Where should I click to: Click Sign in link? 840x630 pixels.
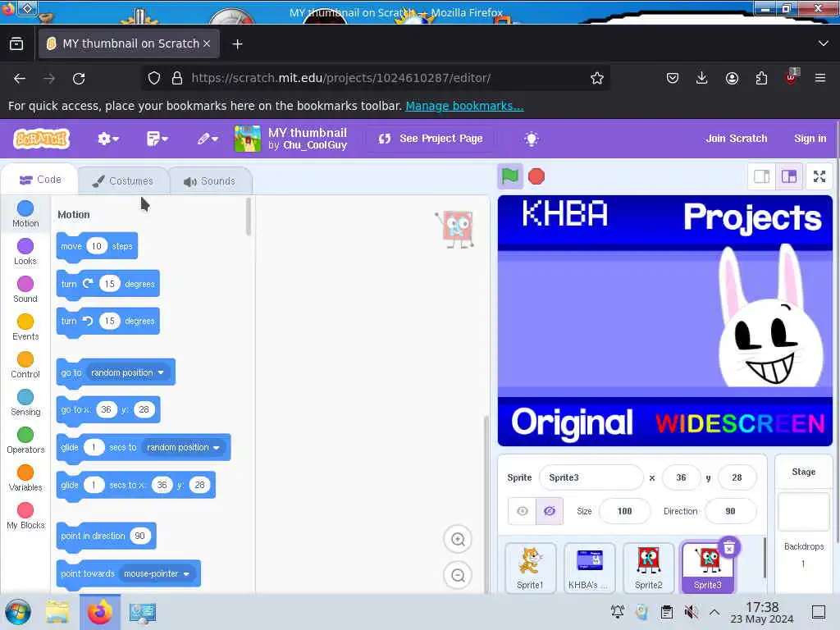coord(810,138)
